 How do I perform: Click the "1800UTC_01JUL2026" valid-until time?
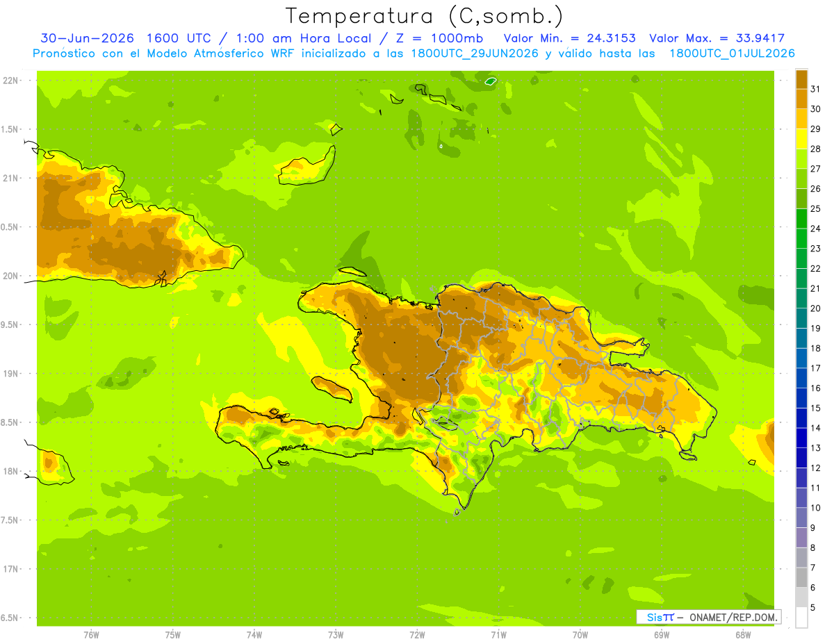(732, 53)
